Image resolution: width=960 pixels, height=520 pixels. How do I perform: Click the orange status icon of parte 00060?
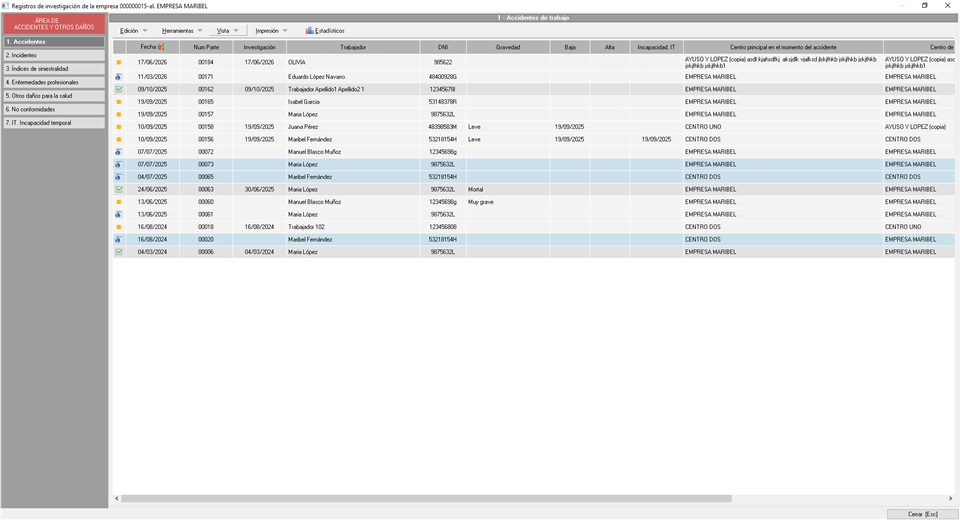(x=119, y=202)
